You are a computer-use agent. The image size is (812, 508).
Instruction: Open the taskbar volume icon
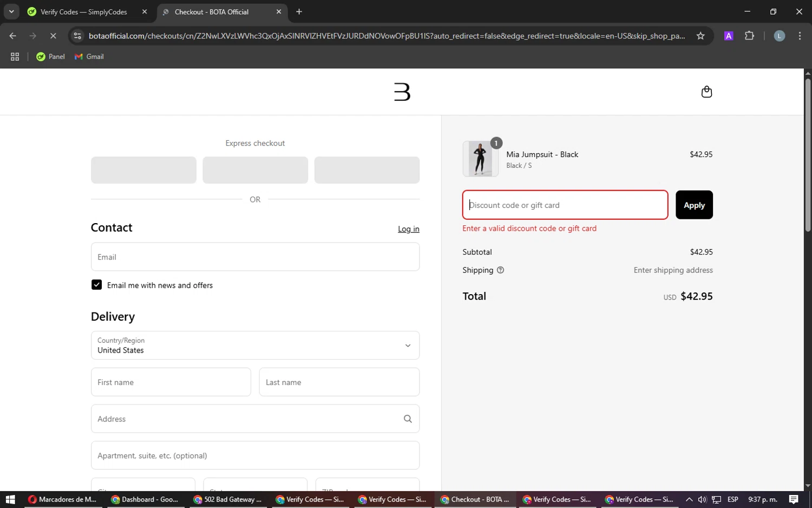pos(702,499)
